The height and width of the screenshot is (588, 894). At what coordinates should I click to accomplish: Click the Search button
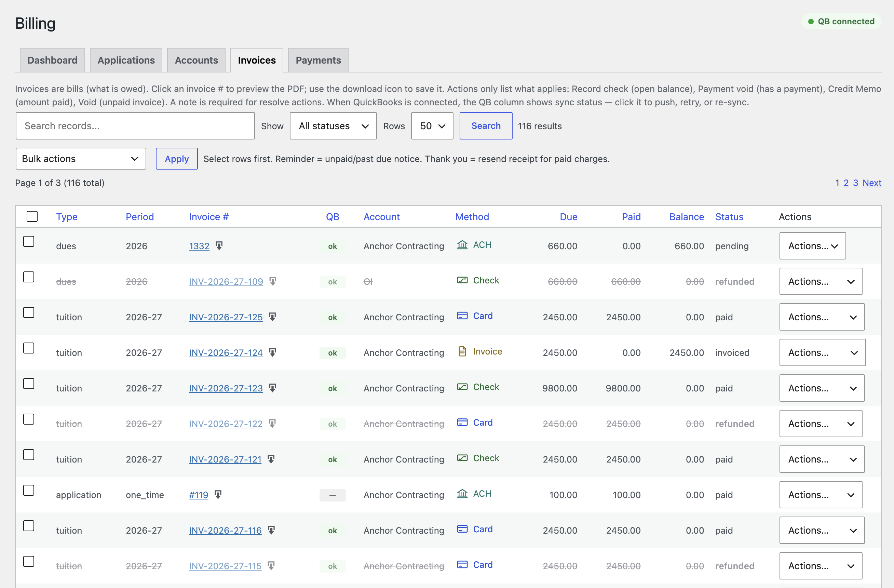coord(486,126)
